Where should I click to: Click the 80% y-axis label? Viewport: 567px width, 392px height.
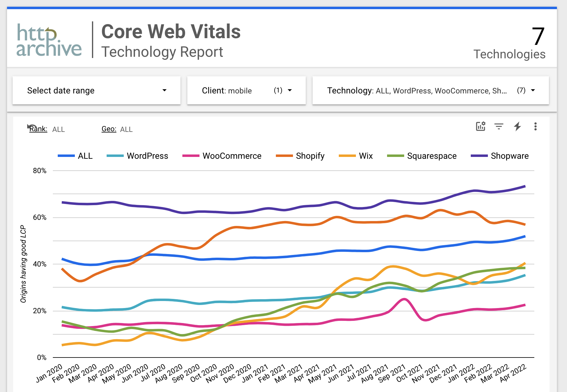[40, 171]
